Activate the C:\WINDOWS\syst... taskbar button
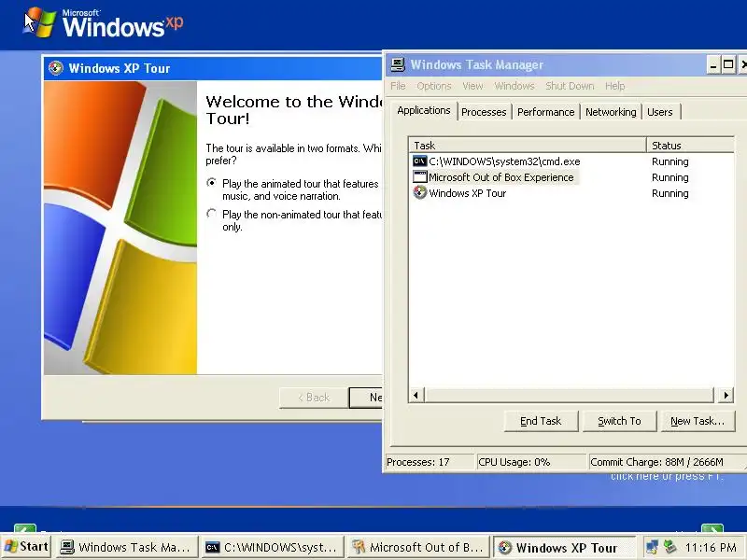Viewport: 747px width, 560px height. (x=273, y=547)
